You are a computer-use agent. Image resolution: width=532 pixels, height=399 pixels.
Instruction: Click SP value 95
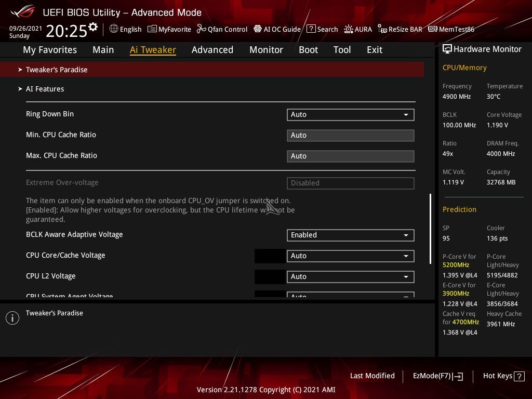(446, 238)
